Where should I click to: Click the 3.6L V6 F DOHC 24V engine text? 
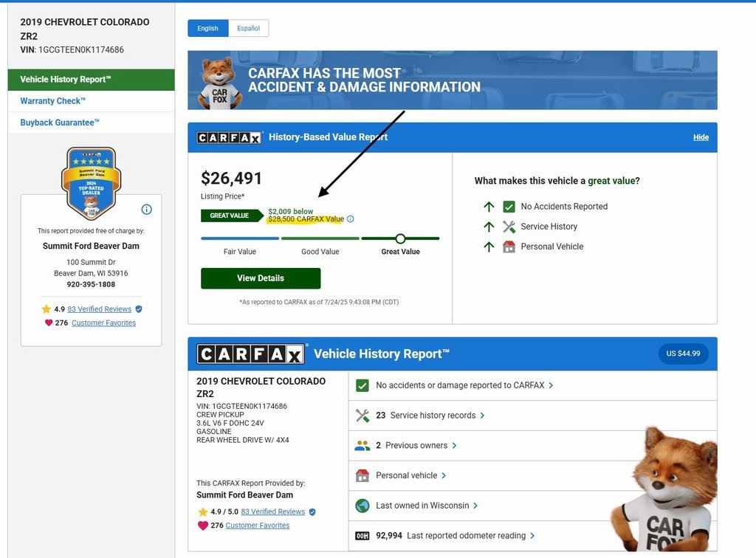point(230,423)
